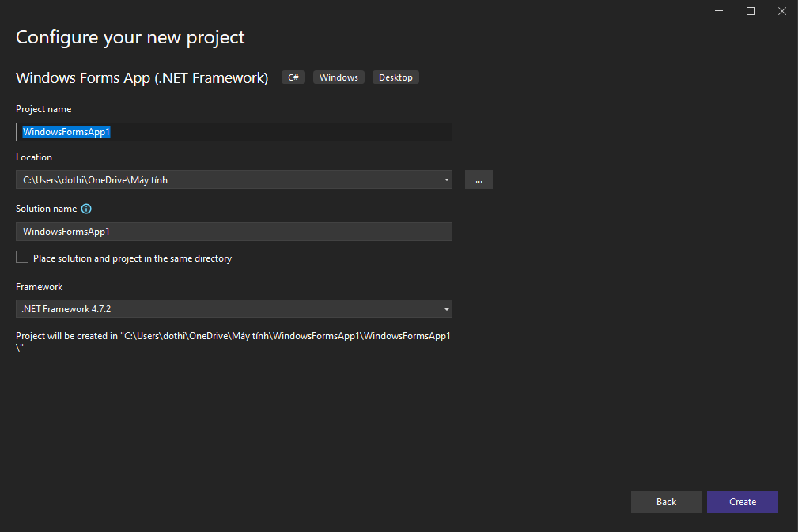Close the Configure your new project window
The width and height of the screenshot is (798, 532).
pos(781,11)
